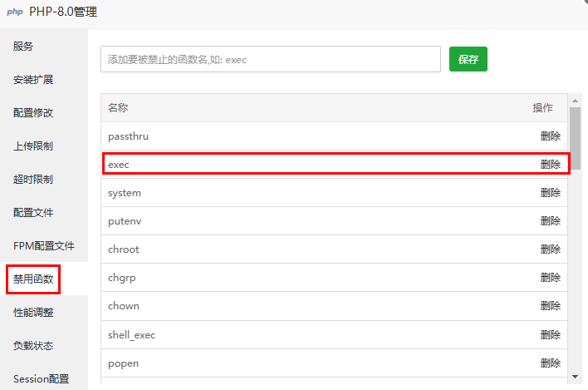588x390 pixels.
Task: Open the 服务 section
Action: (x=23, y=47)
